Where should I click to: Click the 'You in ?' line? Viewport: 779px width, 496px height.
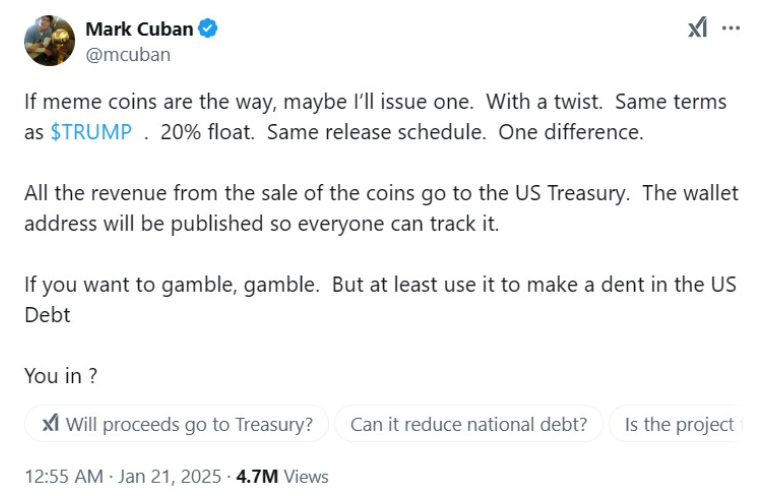point(60,376)
